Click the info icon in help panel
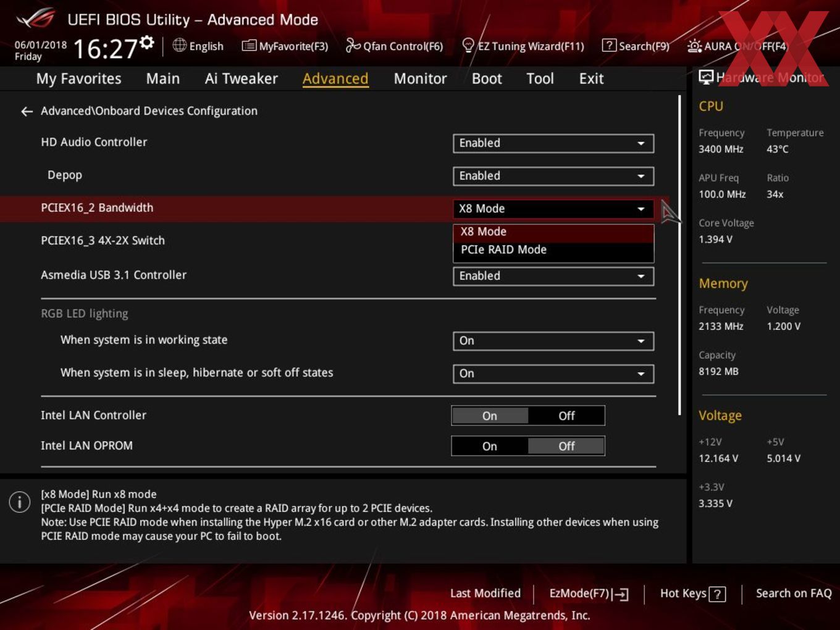This screenshot has height=630, width=840. [20, 502]
